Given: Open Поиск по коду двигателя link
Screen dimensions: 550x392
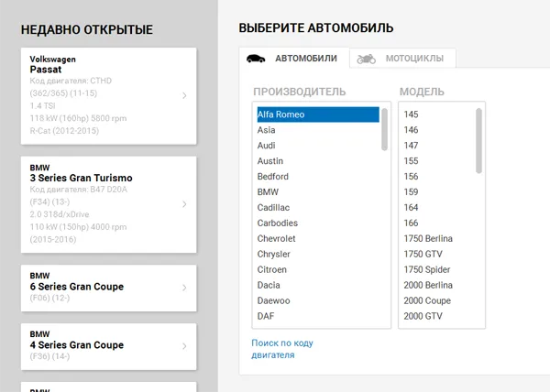Looking at the screenshot, I should tap(281, 348).
